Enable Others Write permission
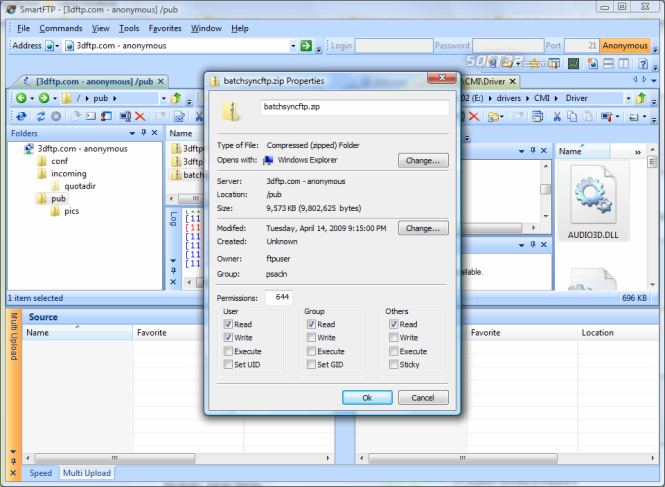The image size is (665, 487). click(394, 337)
